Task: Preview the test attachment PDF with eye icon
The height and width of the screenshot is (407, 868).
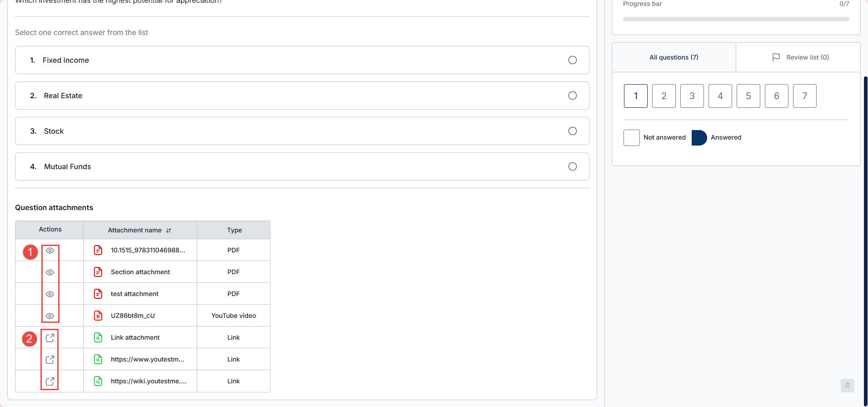Action: [50, 294]
